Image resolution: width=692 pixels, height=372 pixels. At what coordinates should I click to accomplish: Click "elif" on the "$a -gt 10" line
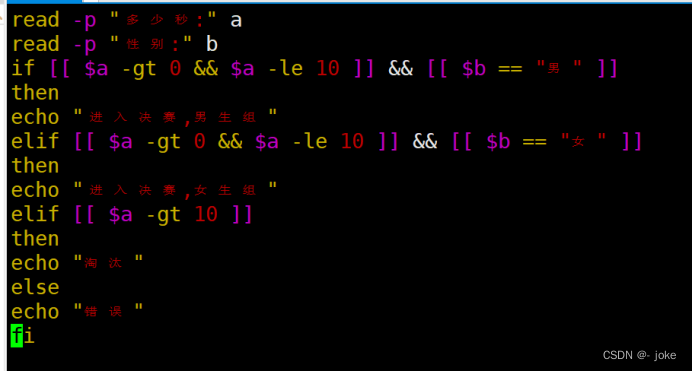(35, 214)
